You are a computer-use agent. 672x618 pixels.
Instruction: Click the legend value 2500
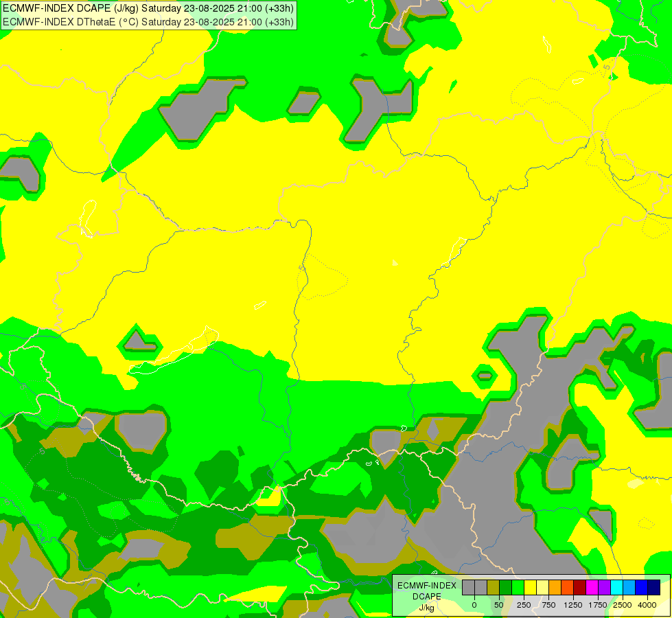click(623, 605)
